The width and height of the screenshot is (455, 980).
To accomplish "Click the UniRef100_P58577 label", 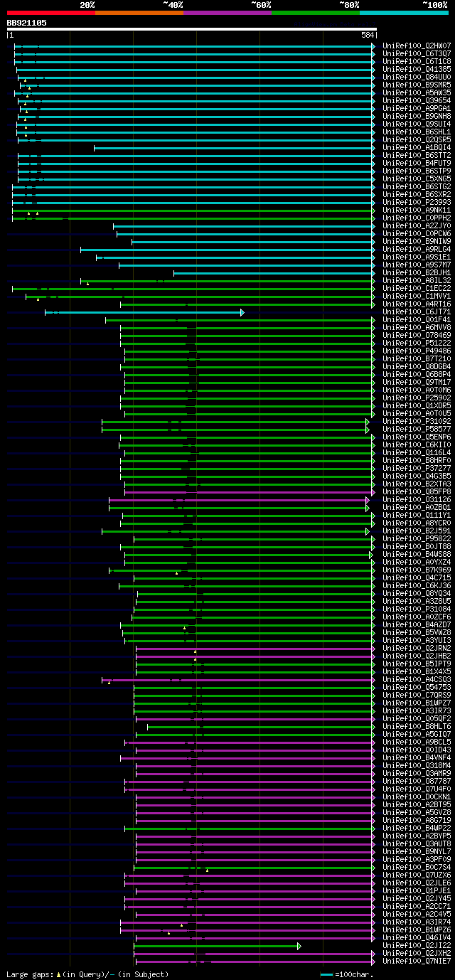I will click(417, 430).
